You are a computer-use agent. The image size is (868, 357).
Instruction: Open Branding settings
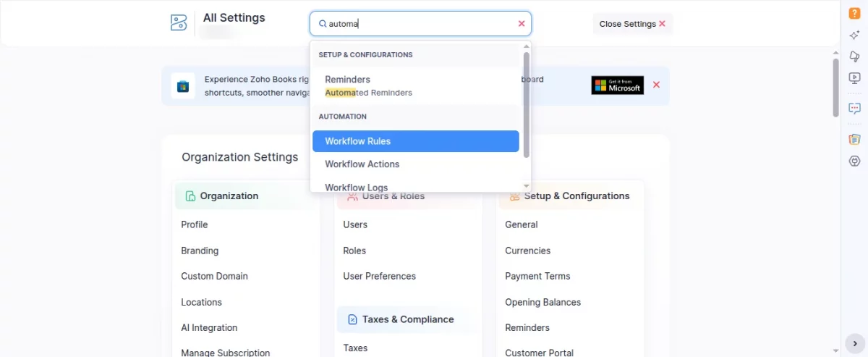coord(200,251)
